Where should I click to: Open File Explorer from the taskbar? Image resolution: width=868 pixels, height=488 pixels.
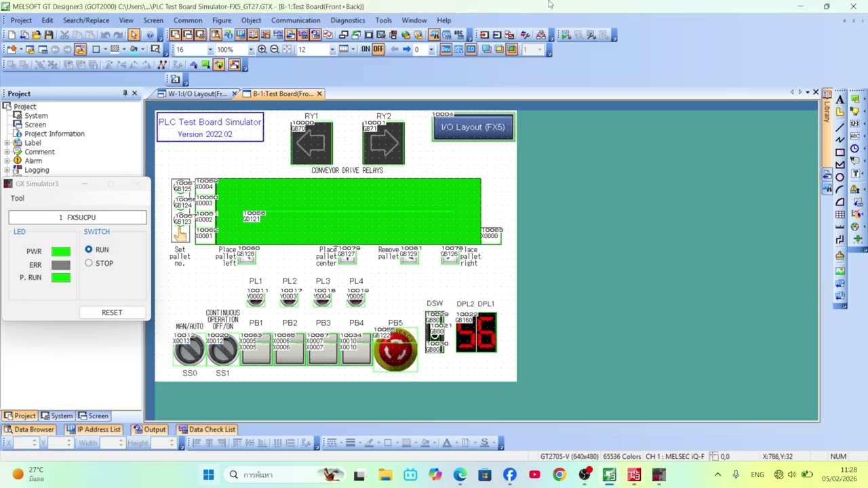click(385, 474)
